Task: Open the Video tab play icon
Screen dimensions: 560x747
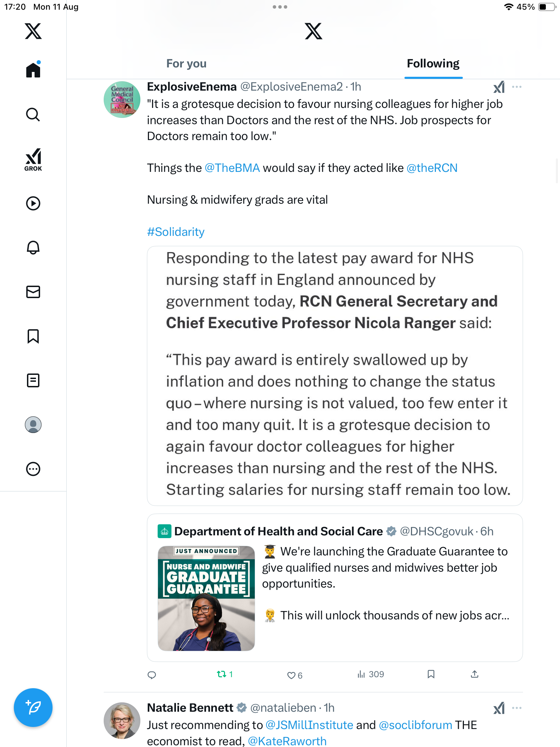Action: click(33, 203)
